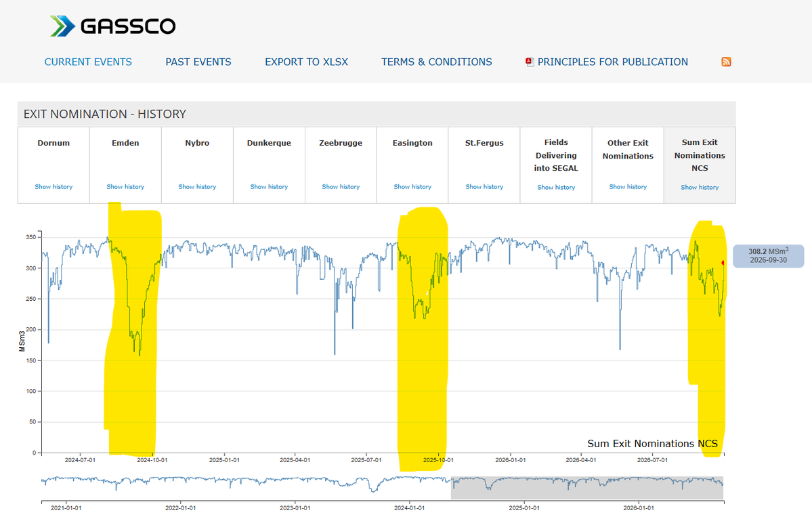This screenshot has height=519, width=812.
Task: Show history for Nybro
Action: [197, 186]
